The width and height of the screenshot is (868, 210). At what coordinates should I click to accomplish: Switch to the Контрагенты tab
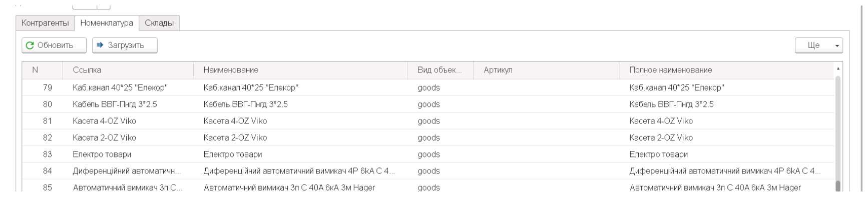(x=46, y=23)
